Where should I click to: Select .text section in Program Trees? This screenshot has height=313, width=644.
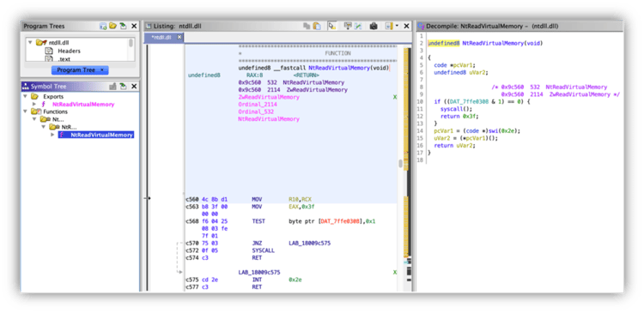64,59
